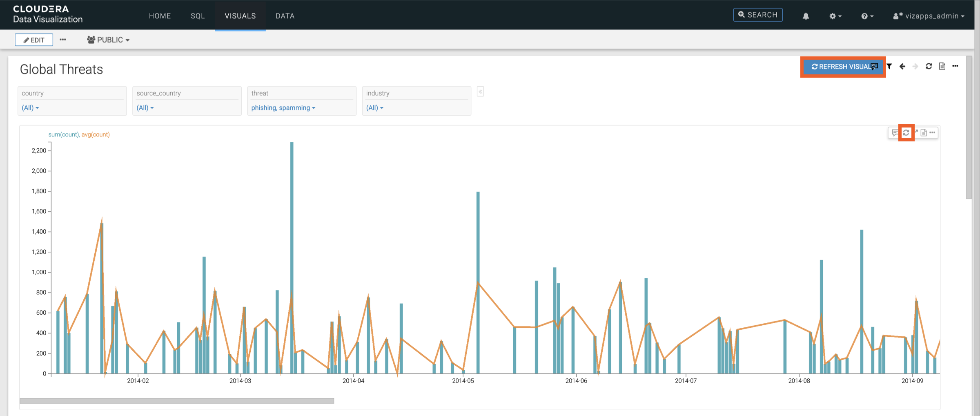980x416 pixels.
Task: Click the chart's expand arrow icon
Action: click(x=916, y=132)
